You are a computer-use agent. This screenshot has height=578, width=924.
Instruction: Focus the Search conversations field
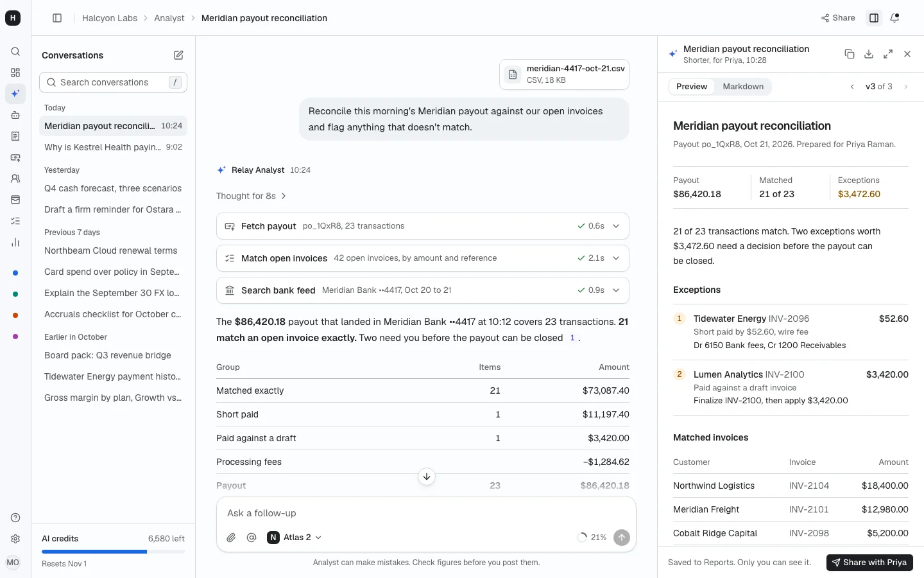pyautogui.click(x=113, y=82)
